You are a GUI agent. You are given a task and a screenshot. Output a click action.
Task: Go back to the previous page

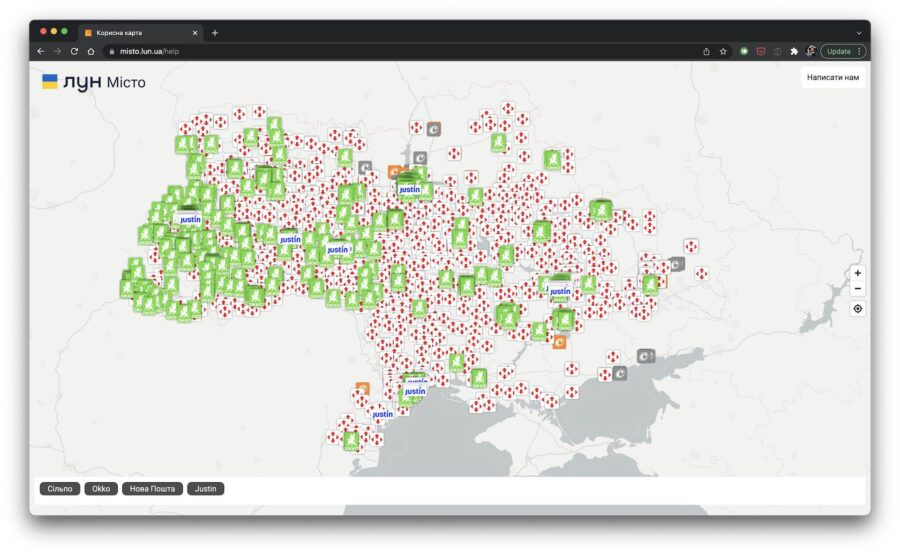(41, 51)
